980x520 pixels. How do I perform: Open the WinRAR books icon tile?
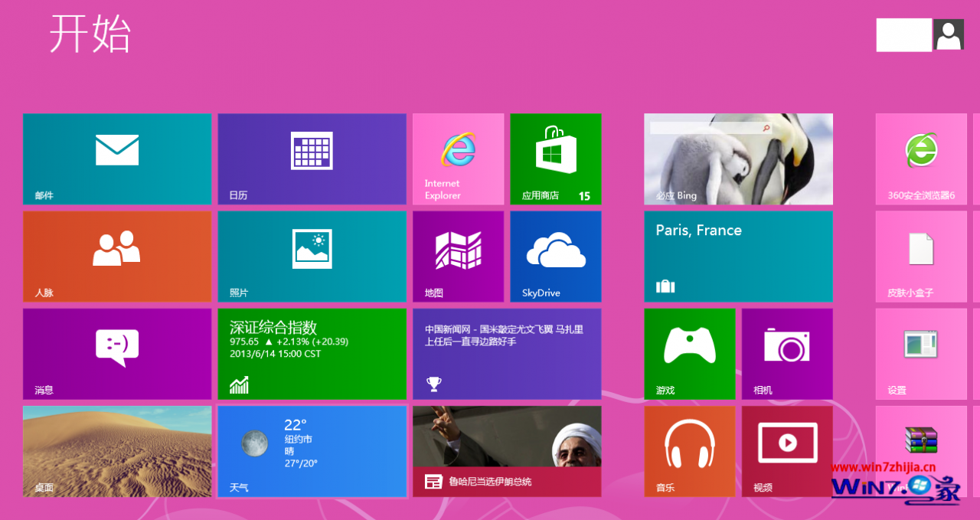point(921,451)
